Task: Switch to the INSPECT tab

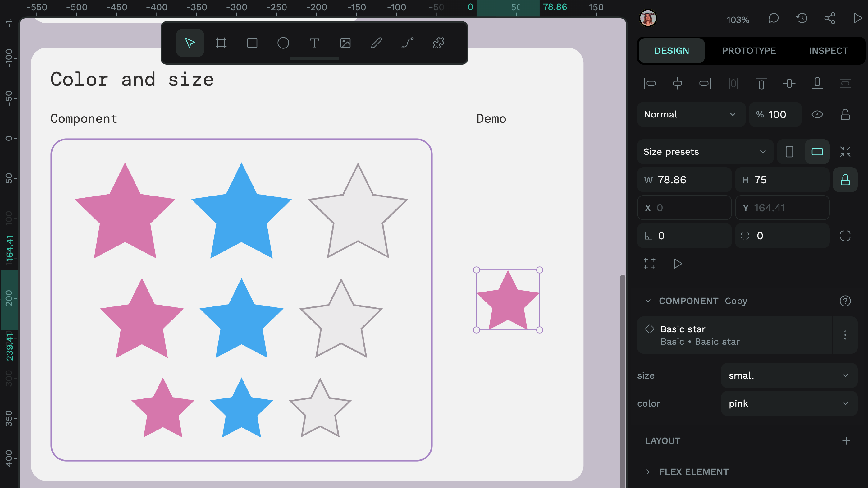Action: pyautogui.click(x=828, y=51)
